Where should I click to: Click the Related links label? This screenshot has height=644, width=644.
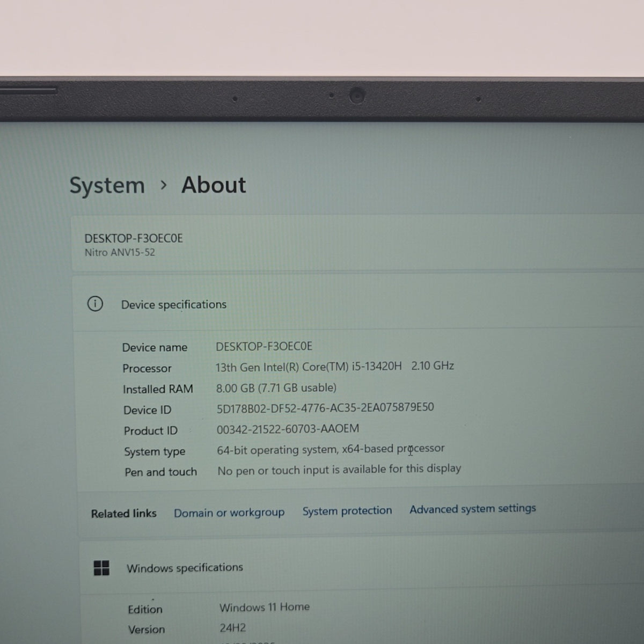(124, 514)
